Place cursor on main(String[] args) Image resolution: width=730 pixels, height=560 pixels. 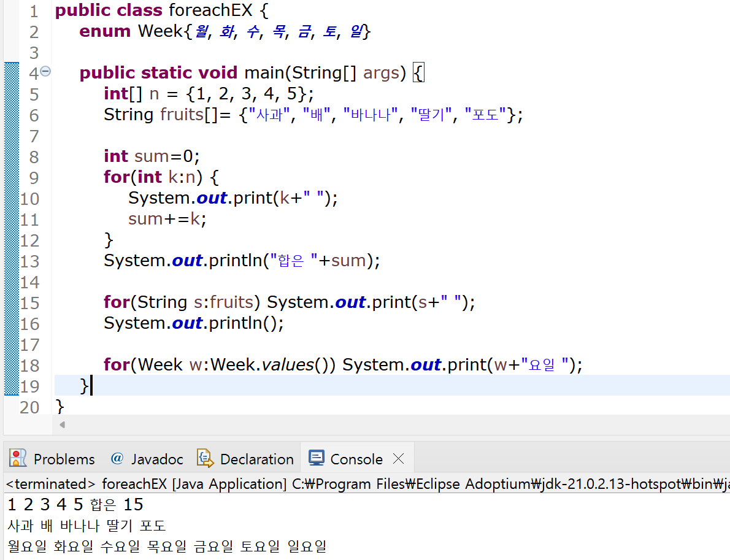325,73
